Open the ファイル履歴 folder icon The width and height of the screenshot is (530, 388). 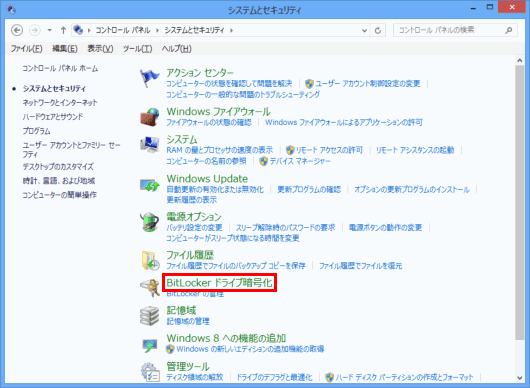coord(149,261)
